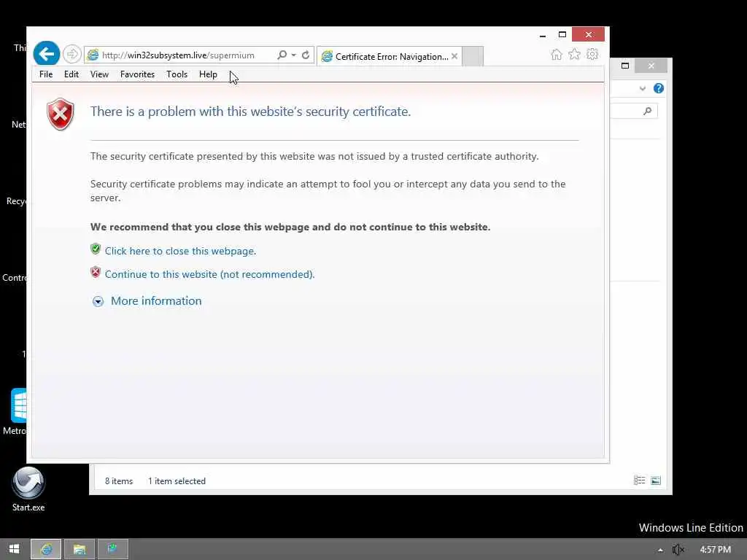Go back with the blue back arrow
The height and width of the screenshot is (560, 747).
pyautogui.click(x=46, y=54)
